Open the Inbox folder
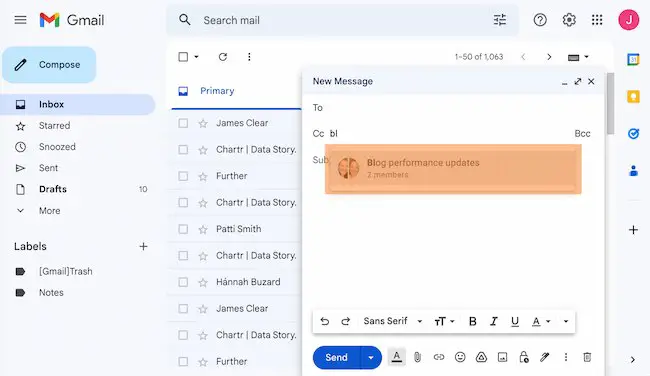The image size is (650, 376). click(x=78, y=104)
